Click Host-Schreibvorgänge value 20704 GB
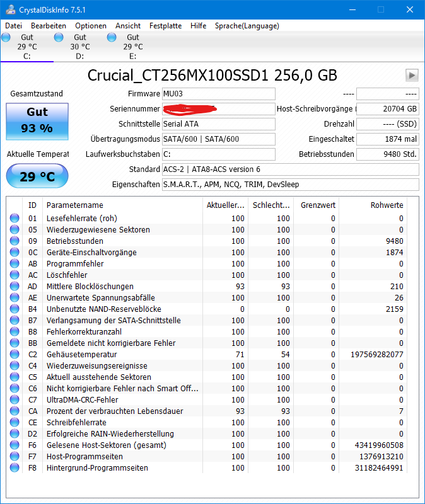 tap(388, 109)
